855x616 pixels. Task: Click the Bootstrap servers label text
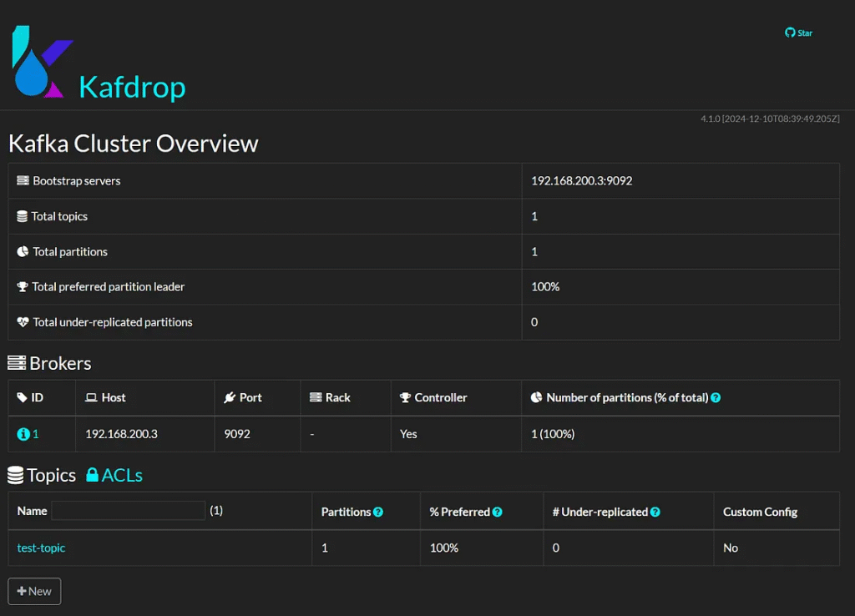[77, 181]
